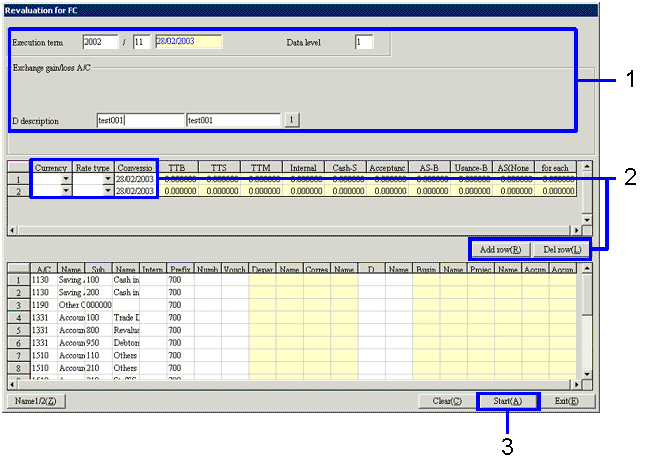
Task: Expand Rate type dropdown in row 2
Action: tap(108, 191)
